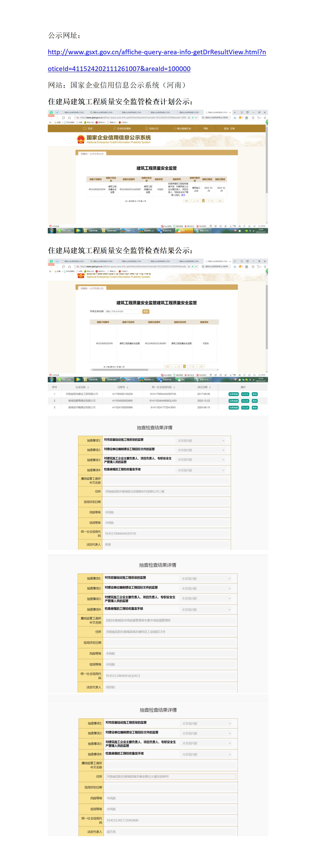This screenshot has height=868, width=316.
Task: Click the Windows Start orb in the result-notice screenshot taskbar
Action: pos(51,380)
